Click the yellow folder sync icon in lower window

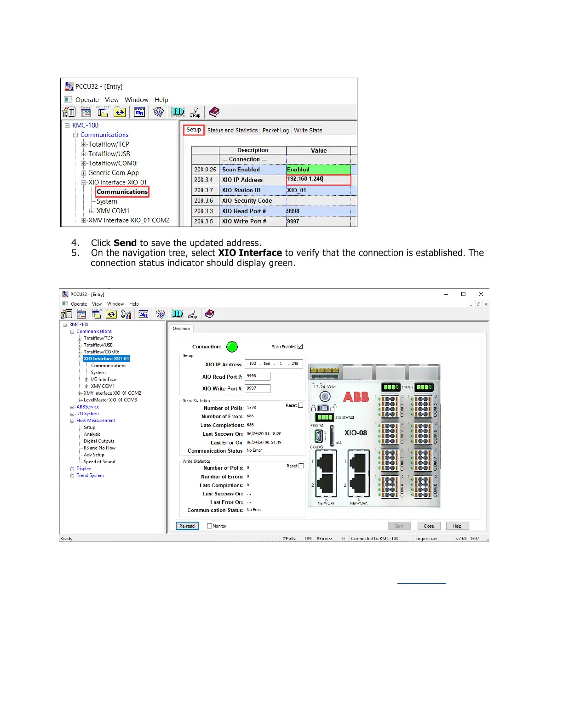111,314
